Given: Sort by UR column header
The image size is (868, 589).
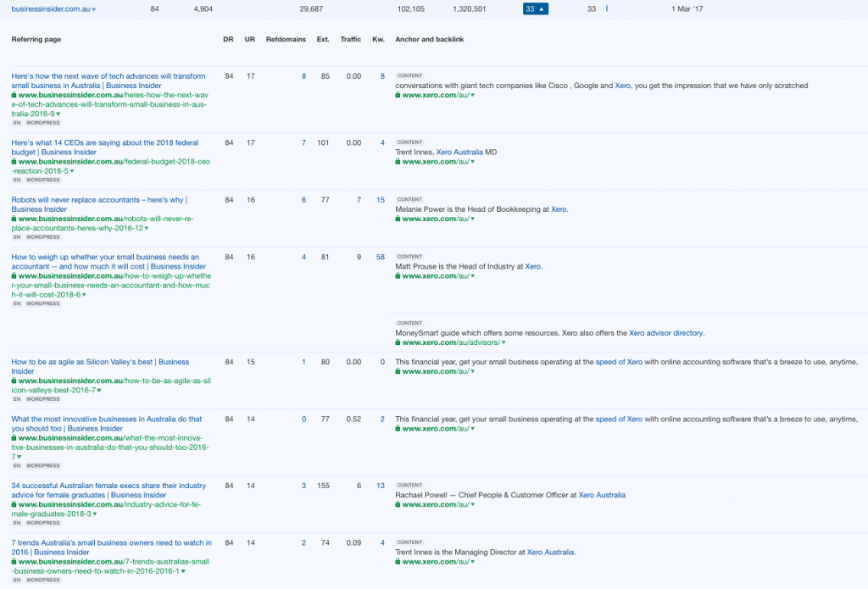Looking at the screenshot, I should [x=250, y=39].
